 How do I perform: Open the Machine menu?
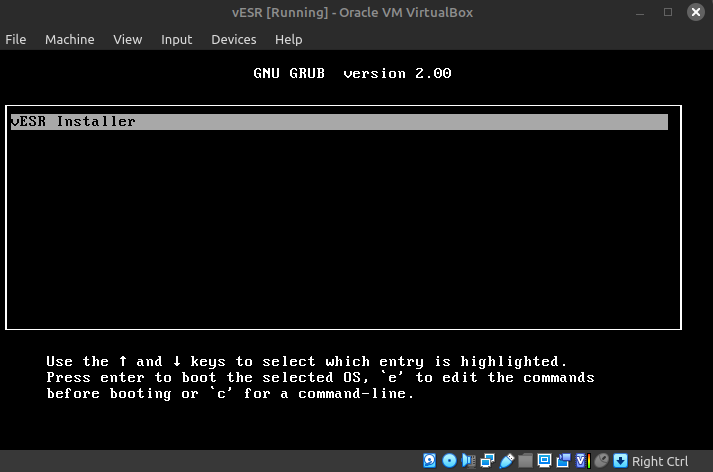[x=70, y=40]
